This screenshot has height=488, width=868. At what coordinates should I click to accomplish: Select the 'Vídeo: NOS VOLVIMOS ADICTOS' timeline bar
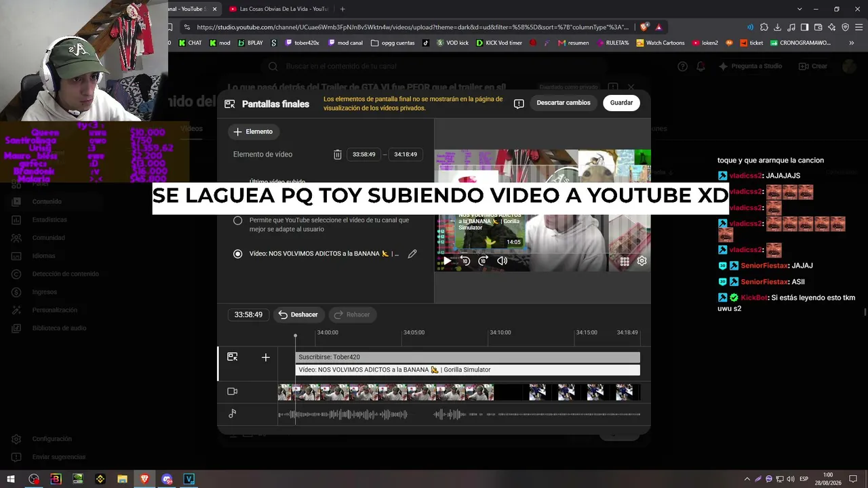467,370
